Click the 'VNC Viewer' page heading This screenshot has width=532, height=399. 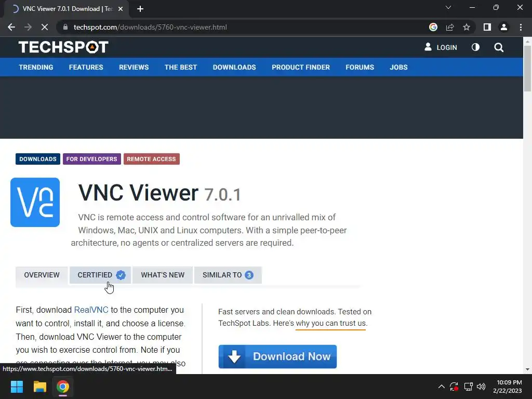coord(138,193)
